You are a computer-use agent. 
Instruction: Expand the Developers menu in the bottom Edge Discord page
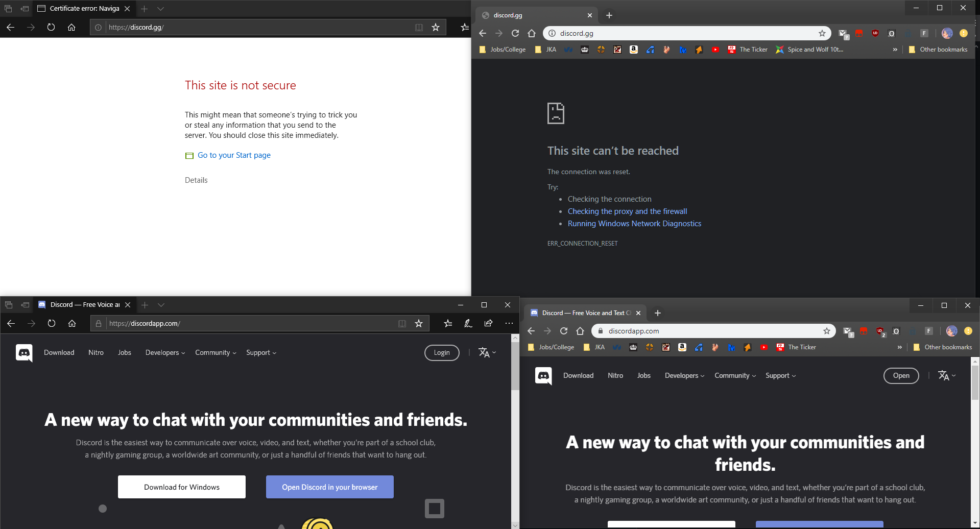(x=165, y=352)
